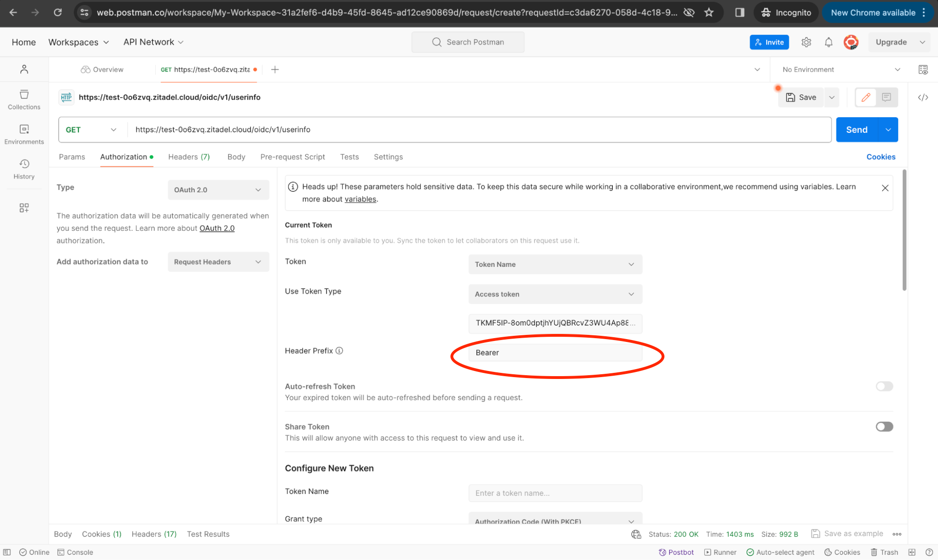Open the GET method dropdown
Viewport: 938px width, 560px height.
pos(91,130)
